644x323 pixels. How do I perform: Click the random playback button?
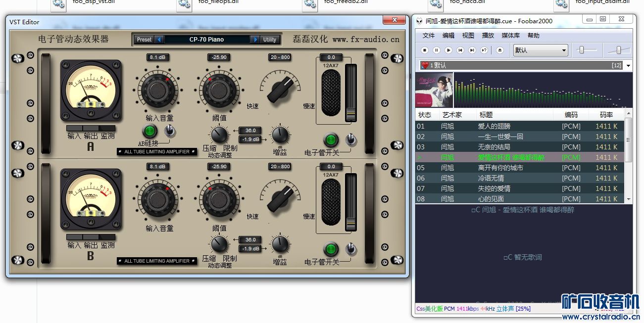pyautogui.click(x=484, y=50)
